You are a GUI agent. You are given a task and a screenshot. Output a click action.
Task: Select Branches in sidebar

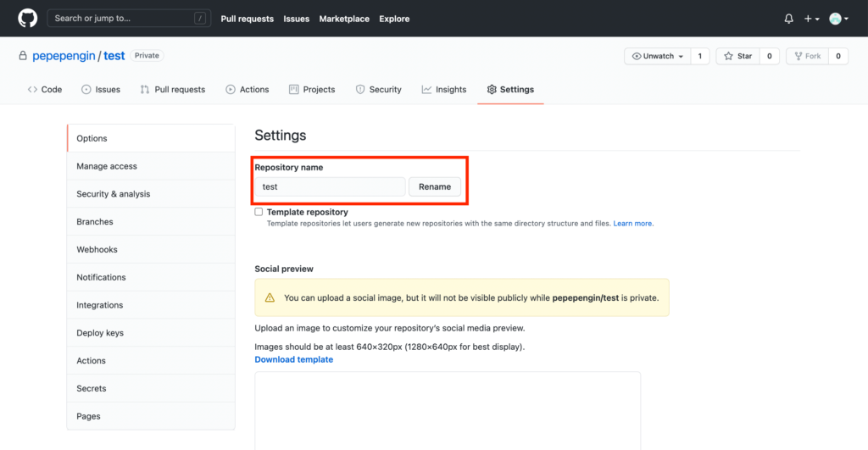pyautogui.click(x=151, y=221)
